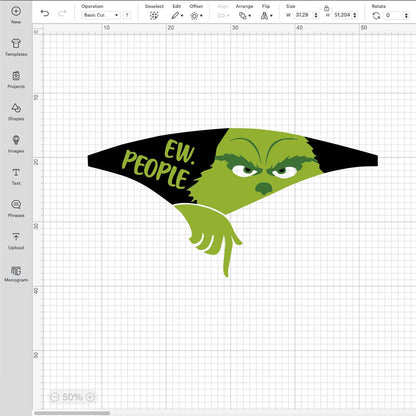Start a New project

click(16, 15)
